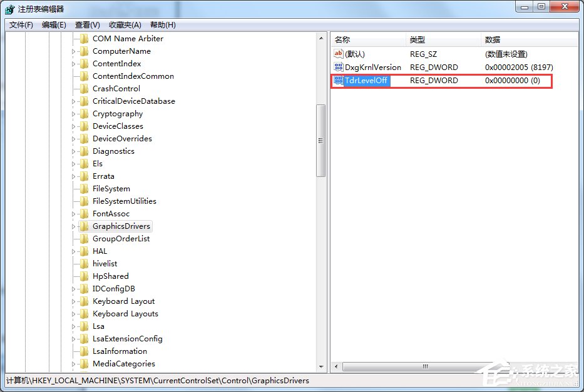Click the REG_DWORD icon beside DxgKrnlVersion
This screenshot has height=392, width=584.
(338, 68)
